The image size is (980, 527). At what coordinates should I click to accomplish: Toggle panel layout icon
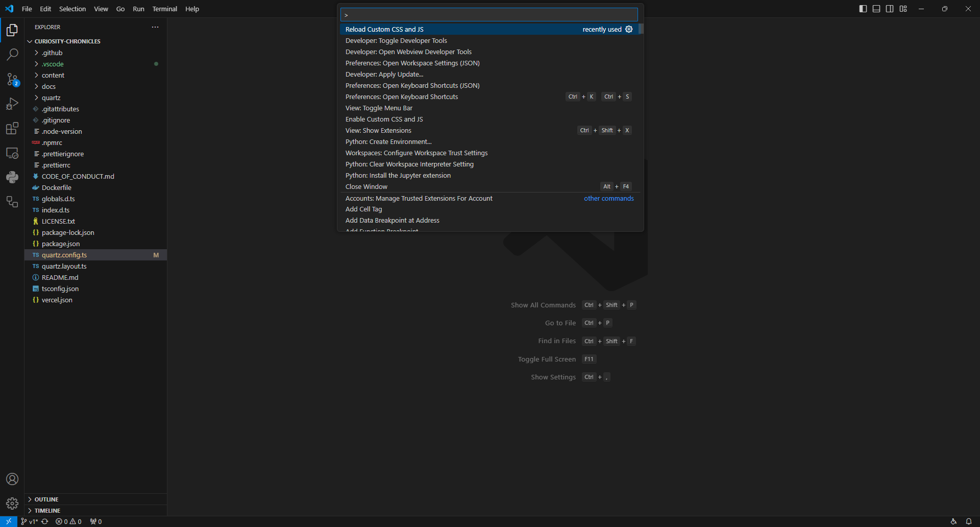tap(876, 9)
